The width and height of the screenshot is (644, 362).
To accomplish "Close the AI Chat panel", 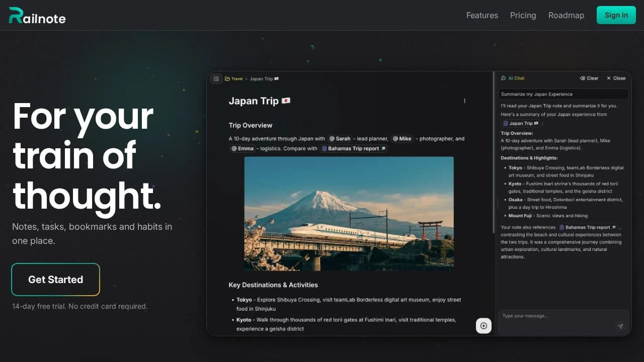I will click(x=616, y=78).
